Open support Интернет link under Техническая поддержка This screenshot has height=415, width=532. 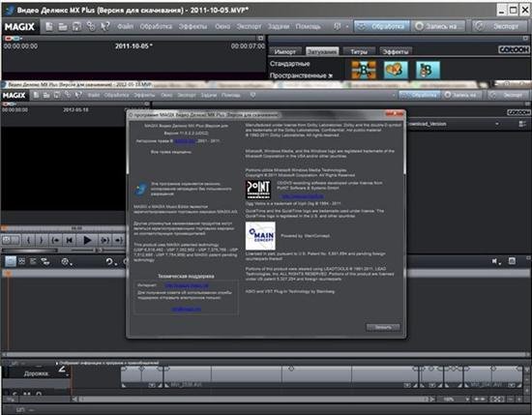187,285
